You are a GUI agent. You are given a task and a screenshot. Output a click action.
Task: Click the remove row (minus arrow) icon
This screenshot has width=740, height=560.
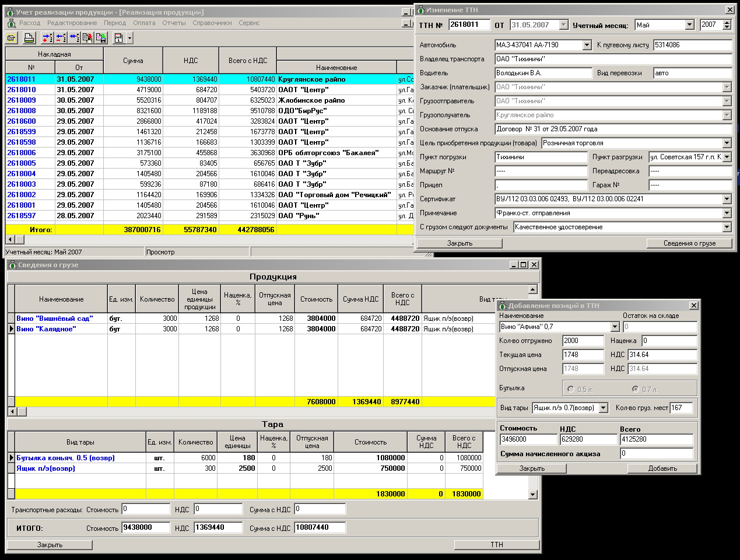pos(61,38)
